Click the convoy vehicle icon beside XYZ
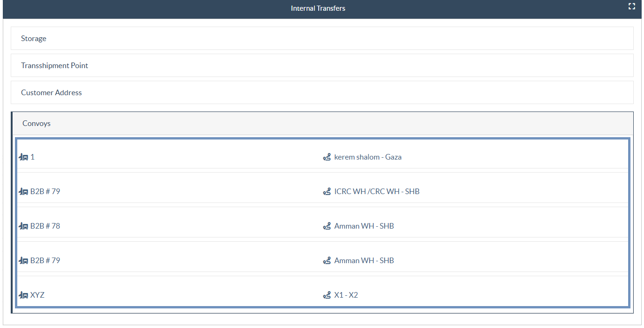The image size is (644, 328). (x=23, y=295)
